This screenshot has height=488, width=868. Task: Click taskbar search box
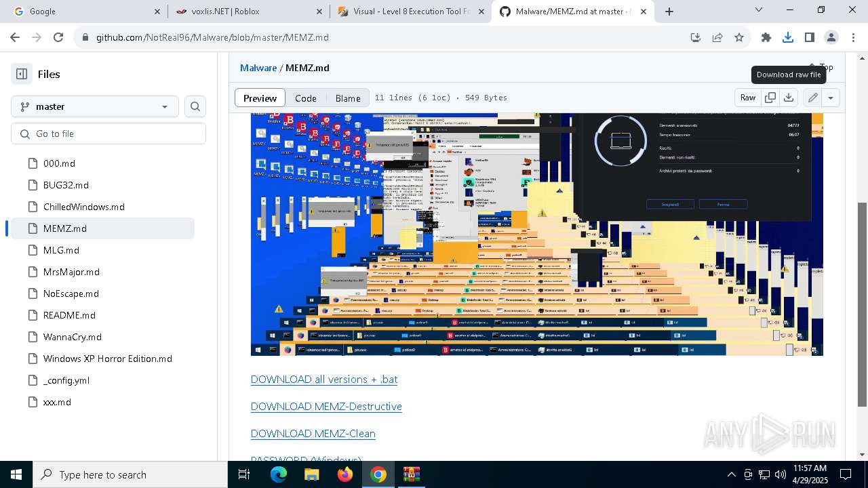130,474
